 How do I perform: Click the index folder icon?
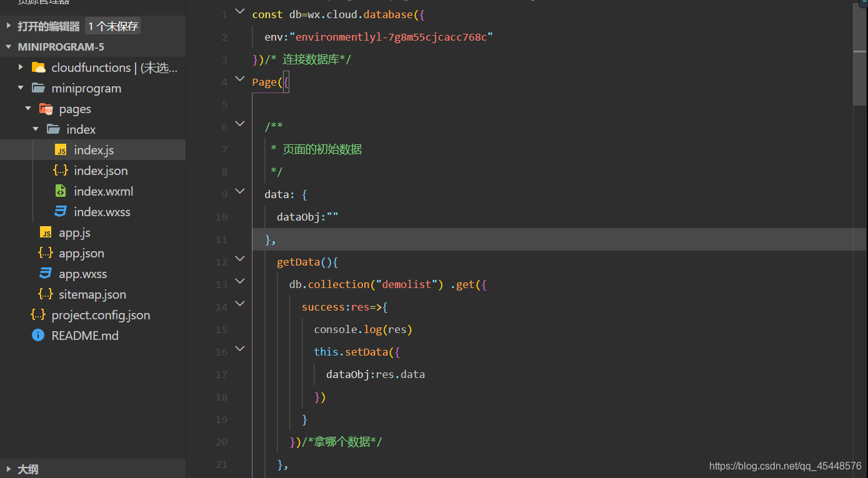point(54,129)
